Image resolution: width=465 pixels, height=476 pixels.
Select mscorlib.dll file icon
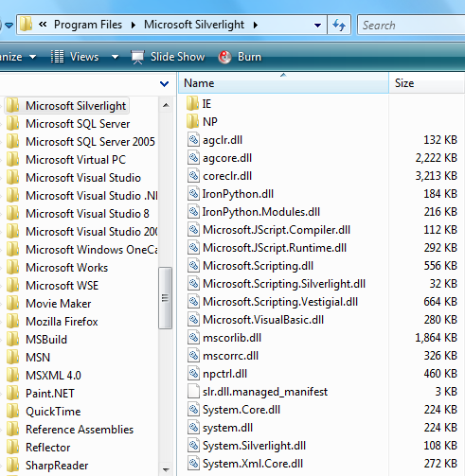click(193, 338)
